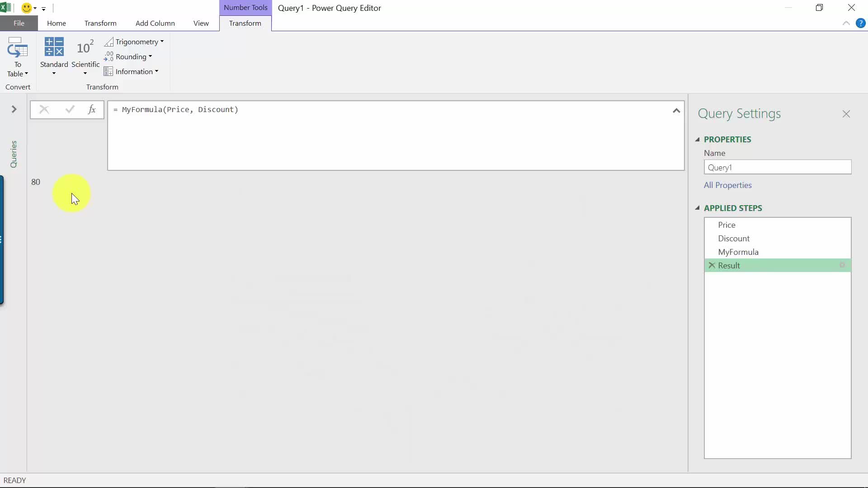The height and width of the screenshot is (488, 868).
Task: Open the help question mark icon
Action: coord(860,23)
